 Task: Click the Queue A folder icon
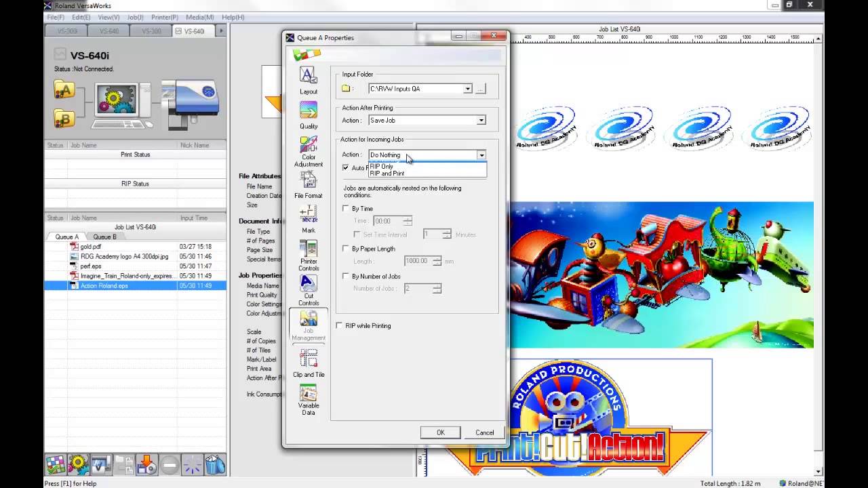[x=64, y=89]
